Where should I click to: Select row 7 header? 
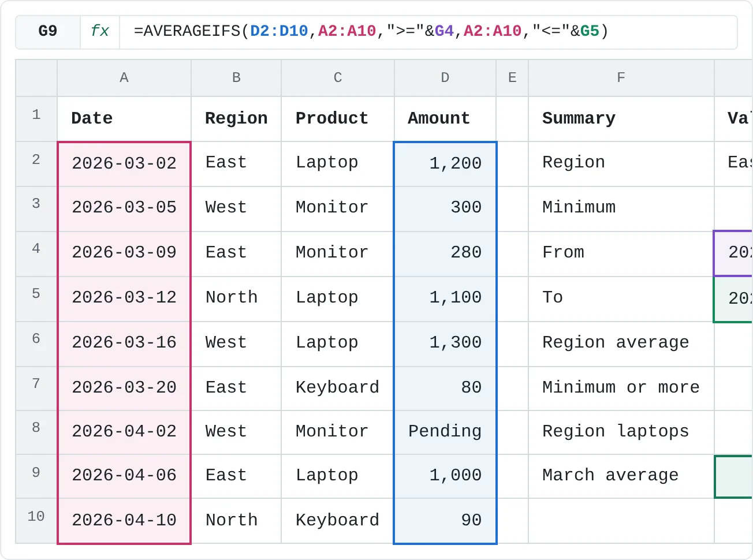(x=36, y=389)
